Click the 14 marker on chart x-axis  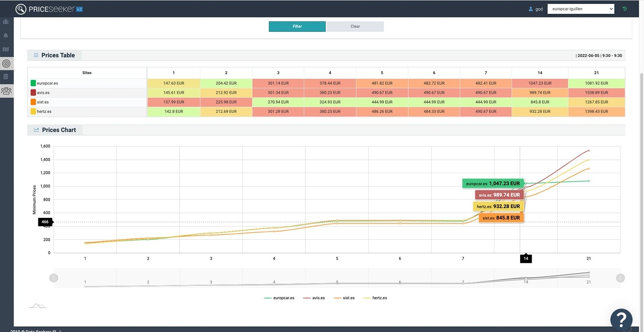tap(526, 259)
